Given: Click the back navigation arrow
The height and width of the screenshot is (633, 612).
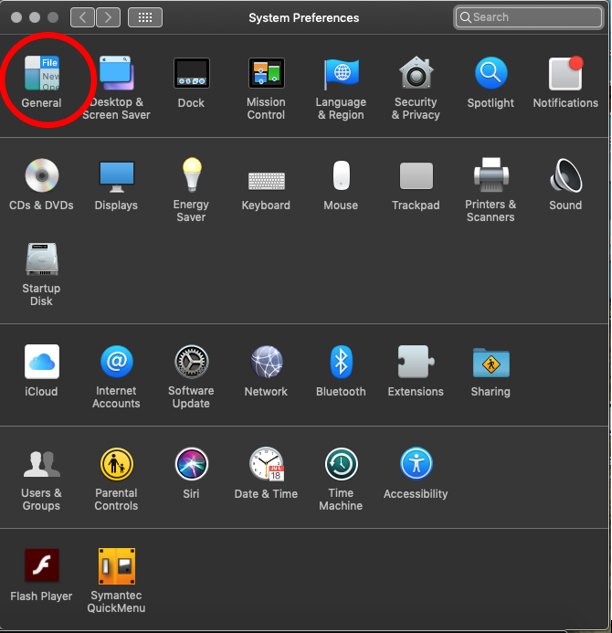Looking at the screenshot, I should point(82,17).
